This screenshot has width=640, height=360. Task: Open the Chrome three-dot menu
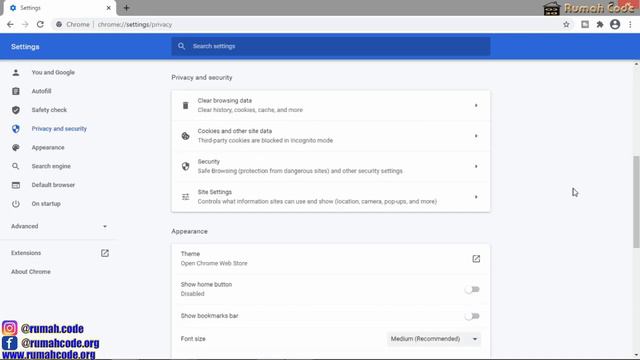[630, 24]
